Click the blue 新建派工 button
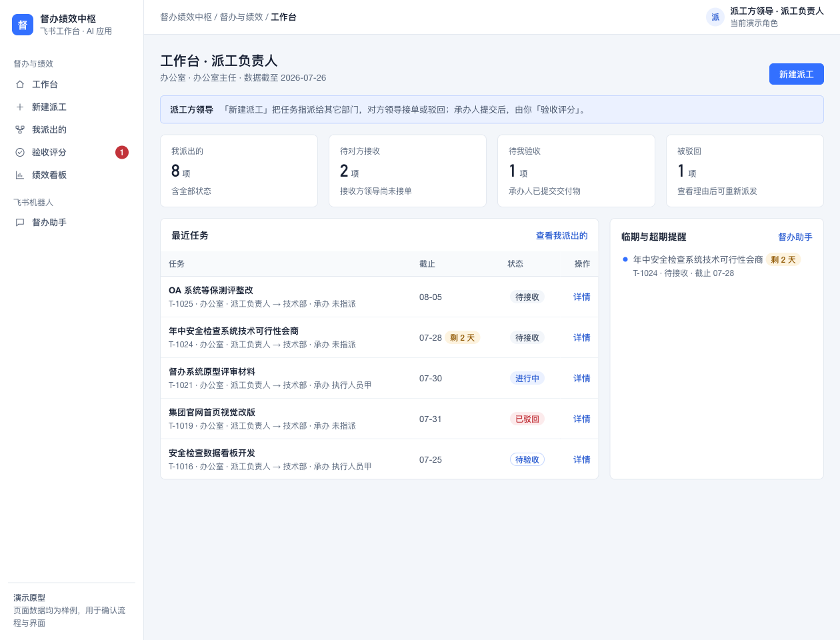Screen dimensions: 840x640 point(797,74)
